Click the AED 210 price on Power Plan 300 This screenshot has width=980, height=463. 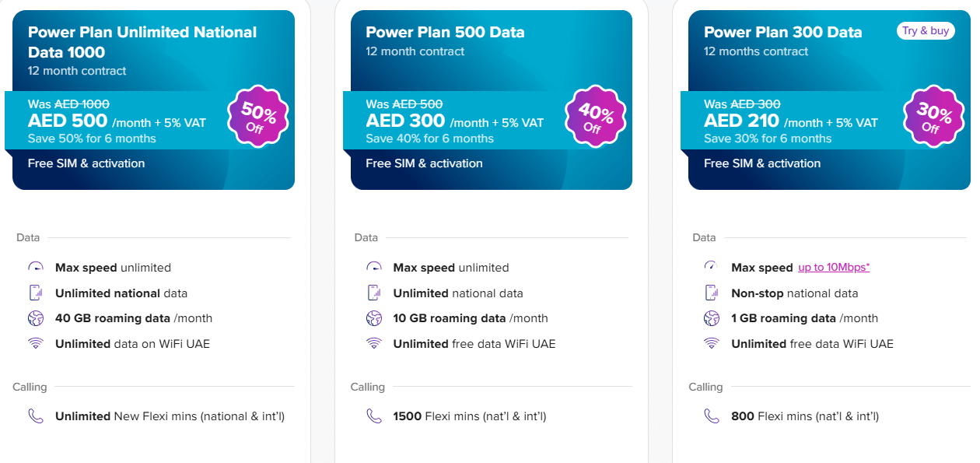click(x=741, y=121)
